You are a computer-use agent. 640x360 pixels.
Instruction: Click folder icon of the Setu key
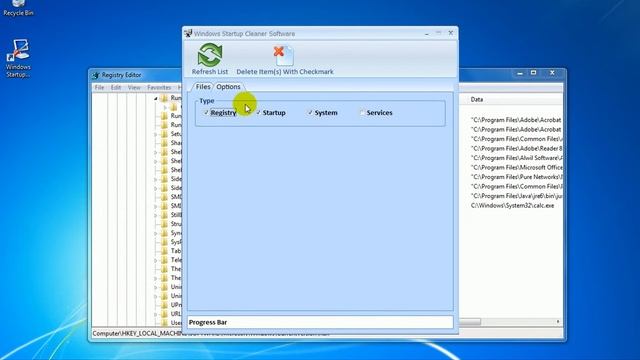point(164,134)
